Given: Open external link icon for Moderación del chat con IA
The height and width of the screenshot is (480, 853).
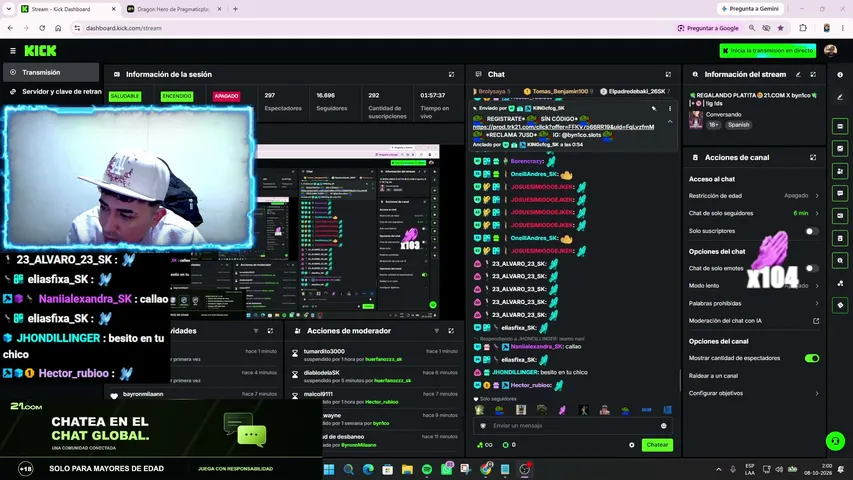Looking at the screenshot, I should [x=816, y=321].
